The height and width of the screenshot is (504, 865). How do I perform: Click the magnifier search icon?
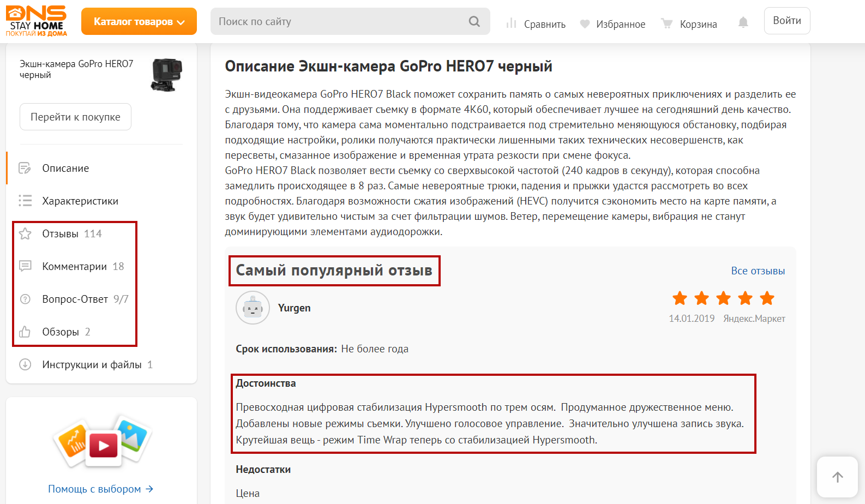[x=474, y=21]
